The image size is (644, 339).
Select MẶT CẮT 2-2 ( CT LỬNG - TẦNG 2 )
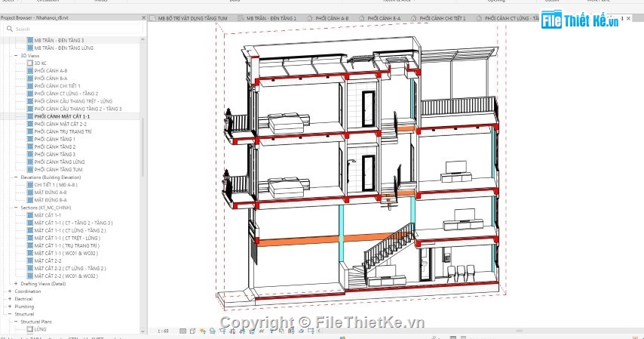pos(70,269)
